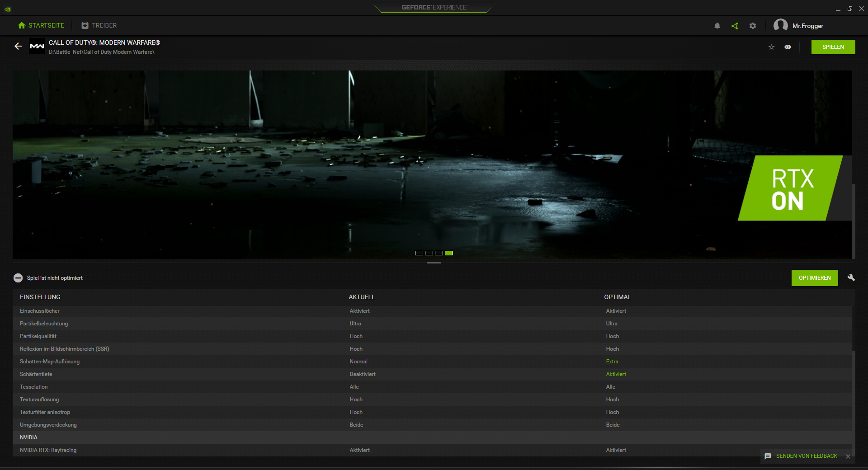Image resolution: width=868 pixels, height=470 pixels.
Task: Click the Call of Duty game title
Action: pos(104,42)
